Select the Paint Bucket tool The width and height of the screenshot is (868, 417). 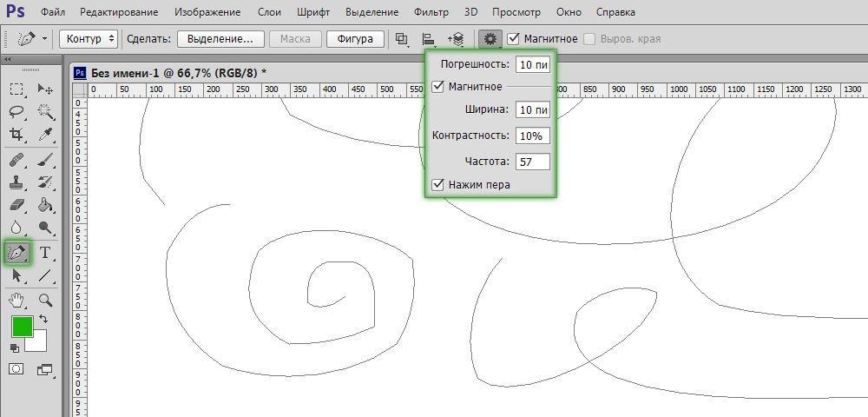coord(45,205)
